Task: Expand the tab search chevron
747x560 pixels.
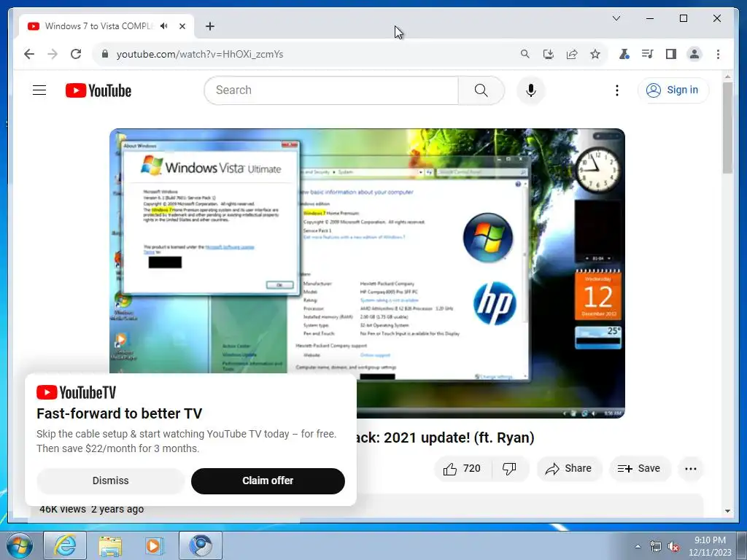Action: click(616, 18)
